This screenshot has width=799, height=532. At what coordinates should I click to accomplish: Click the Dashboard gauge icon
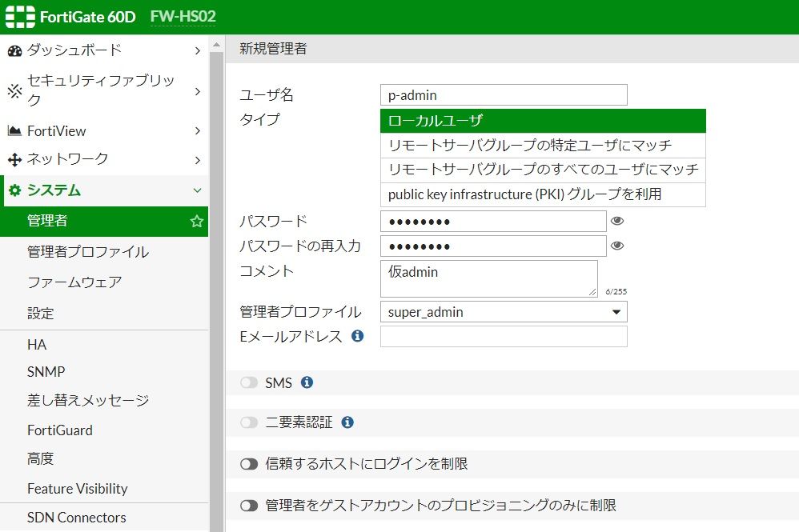pyautogui.click(x=14, y=50)
